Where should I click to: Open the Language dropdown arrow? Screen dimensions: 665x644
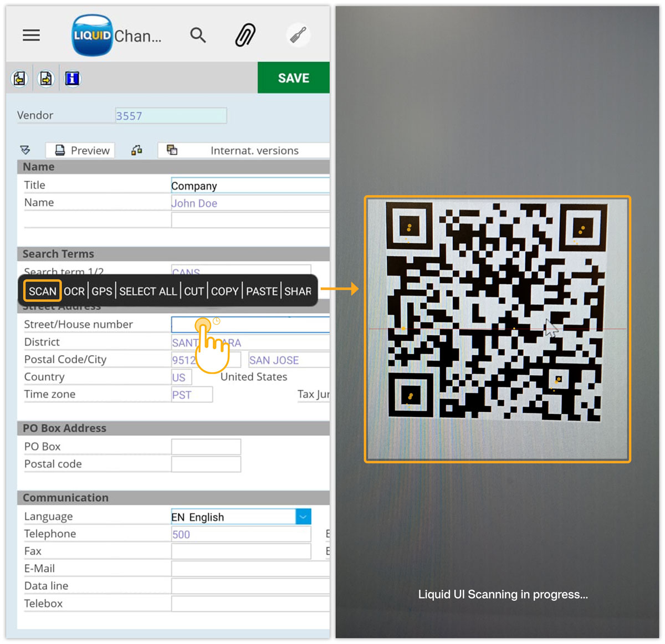(303, 517)
